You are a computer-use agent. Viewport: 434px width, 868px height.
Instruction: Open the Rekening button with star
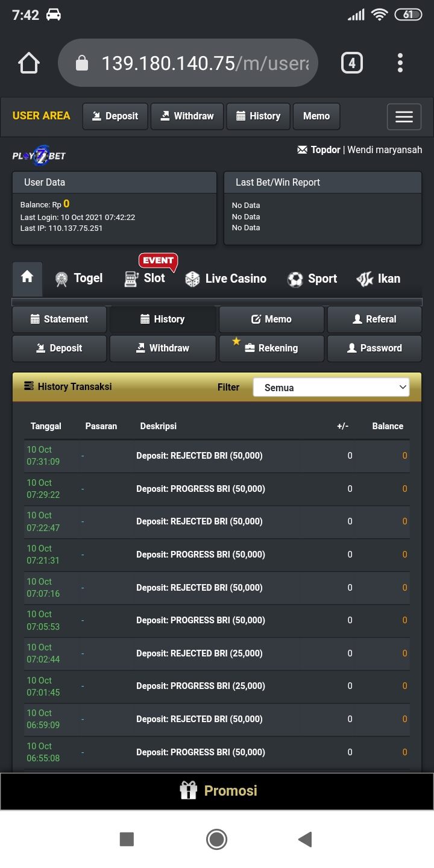(271, 348)
